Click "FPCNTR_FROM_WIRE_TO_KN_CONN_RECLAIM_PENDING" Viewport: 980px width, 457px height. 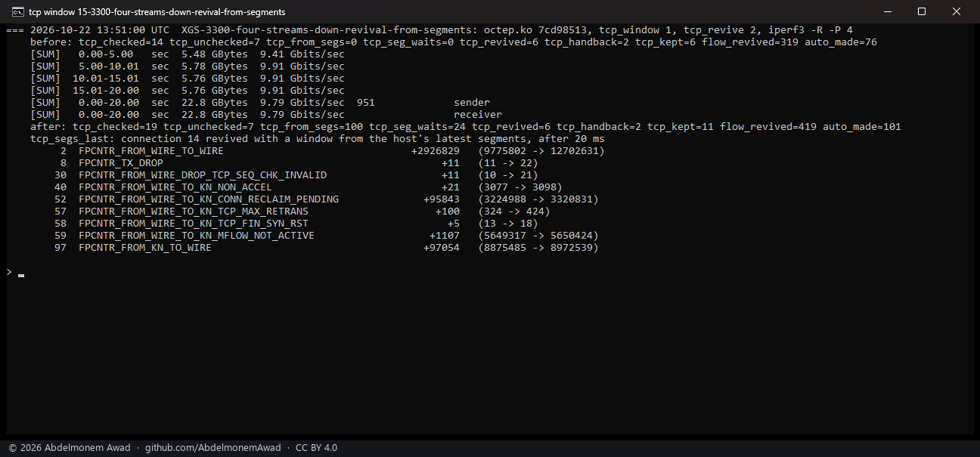[x=209, y=199]
